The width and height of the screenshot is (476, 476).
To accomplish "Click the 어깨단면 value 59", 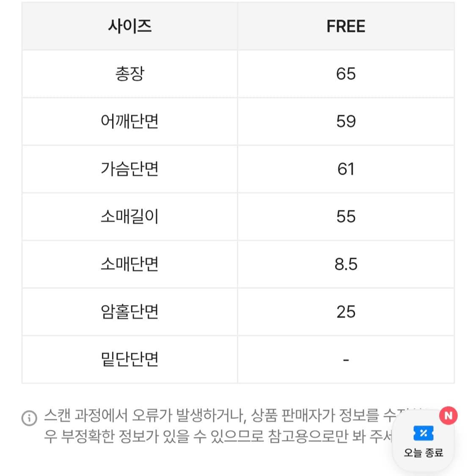I will pos(346,121).
